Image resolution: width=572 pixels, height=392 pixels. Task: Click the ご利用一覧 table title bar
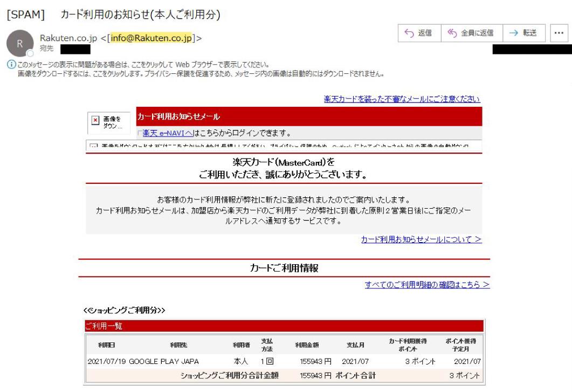pos(284,326)
